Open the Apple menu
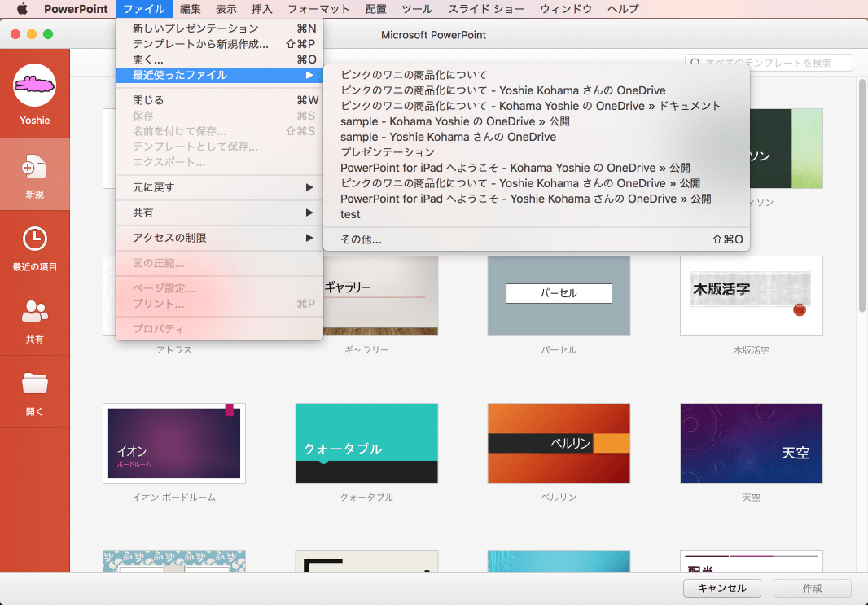 click(22, 8)
